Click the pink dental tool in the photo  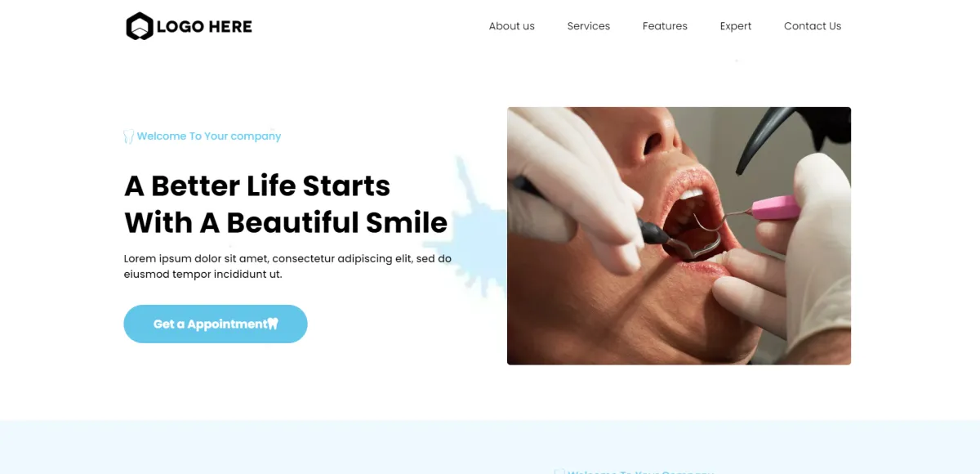tap(772, 208)
